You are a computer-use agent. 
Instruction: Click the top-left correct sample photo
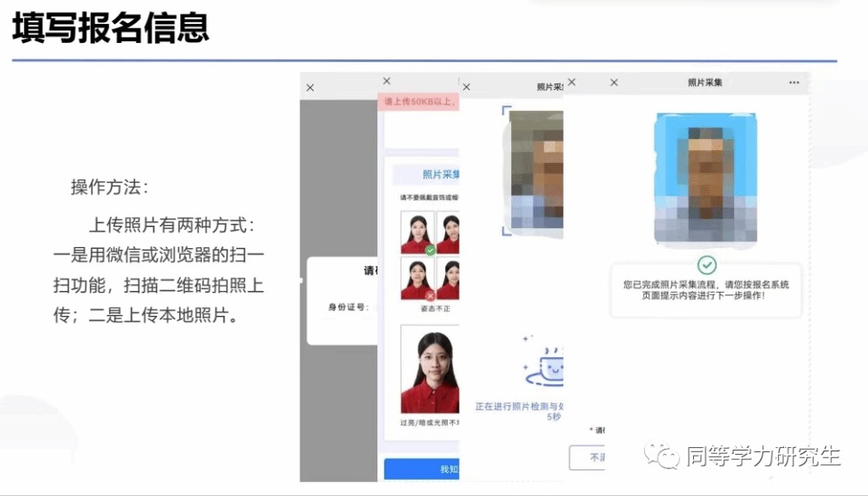coord(417,233)
